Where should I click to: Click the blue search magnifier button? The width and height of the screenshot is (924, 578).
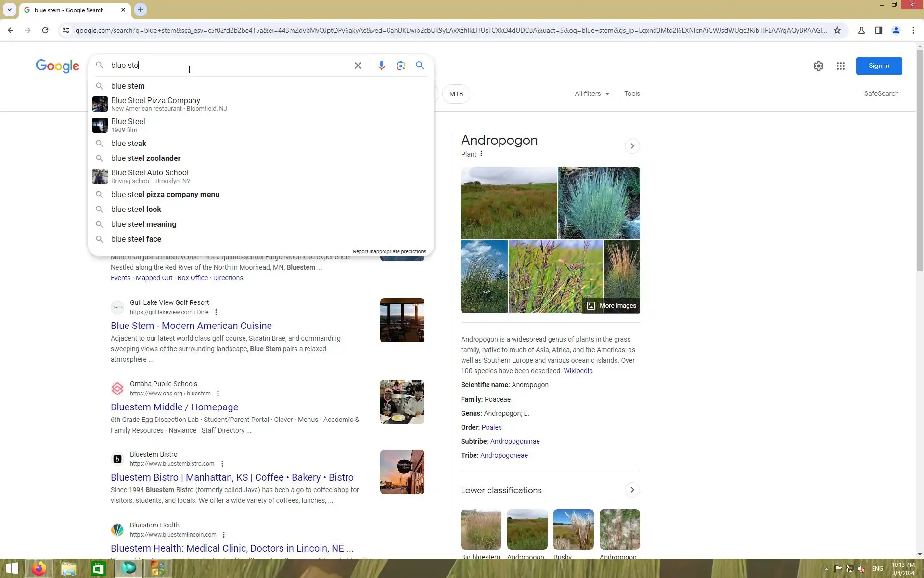(x=420, y=66)
